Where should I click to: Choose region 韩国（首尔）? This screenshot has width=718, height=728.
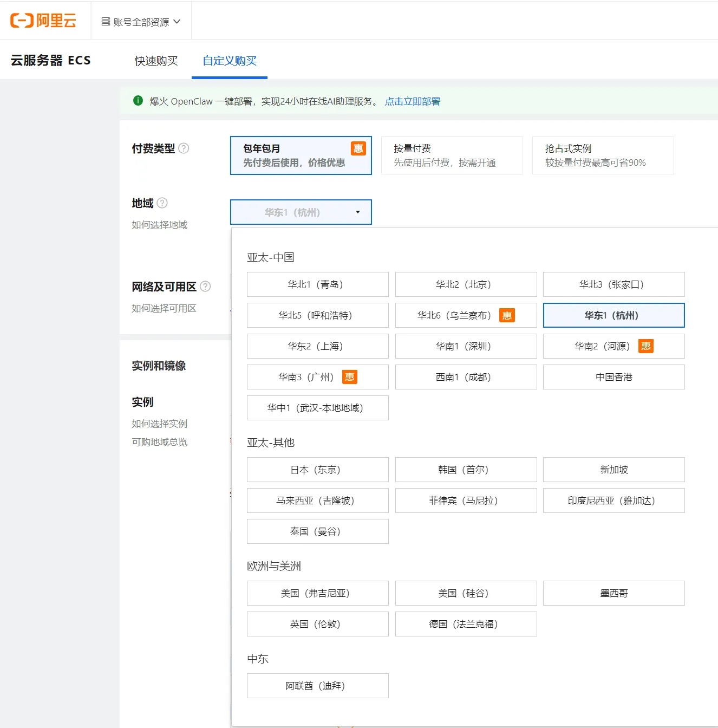pos(466,470)
